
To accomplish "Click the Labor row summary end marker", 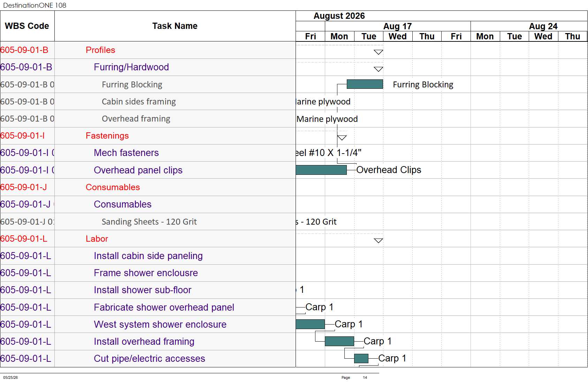I will pyautogui.click(x=379, y=241).
